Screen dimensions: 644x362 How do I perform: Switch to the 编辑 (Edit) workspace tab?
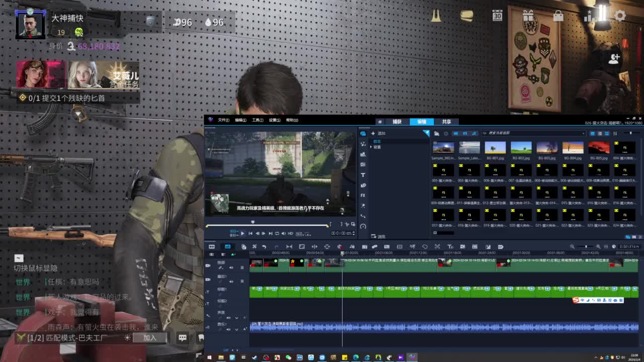(422, 122)
